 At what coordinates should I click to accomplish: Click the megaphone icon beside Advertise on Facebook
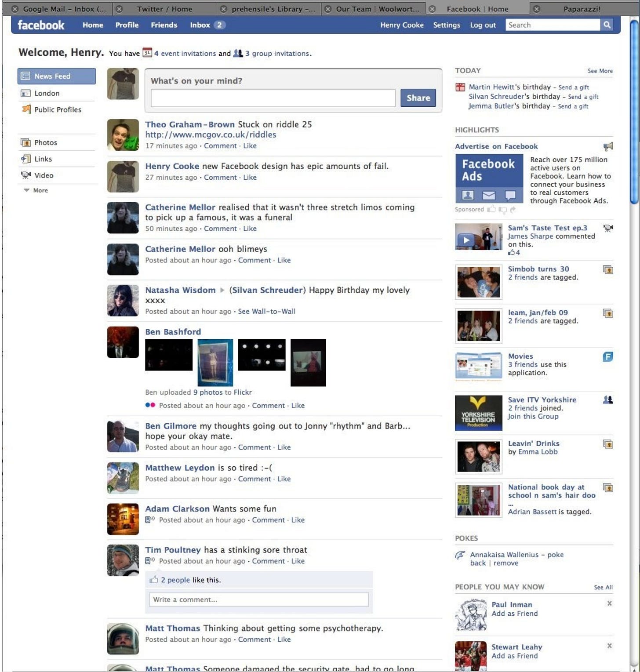608,146
